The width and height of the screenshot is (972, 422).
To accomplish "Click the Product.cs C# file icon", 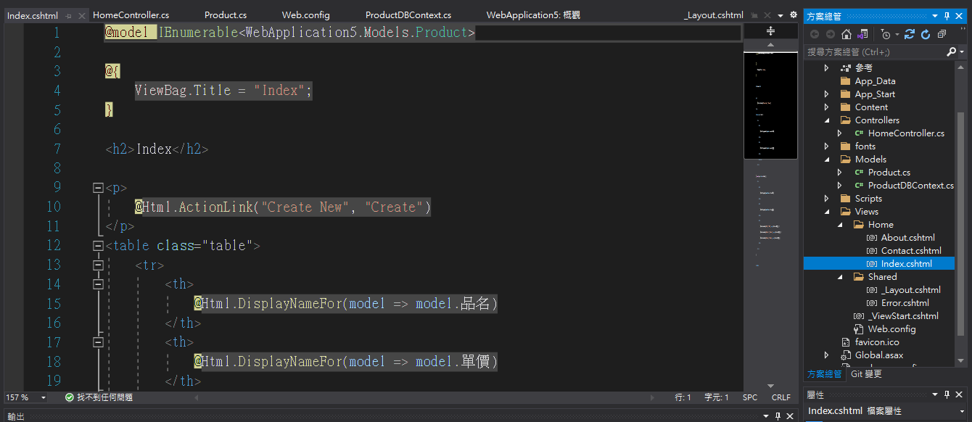I will (x=859, y=172).
